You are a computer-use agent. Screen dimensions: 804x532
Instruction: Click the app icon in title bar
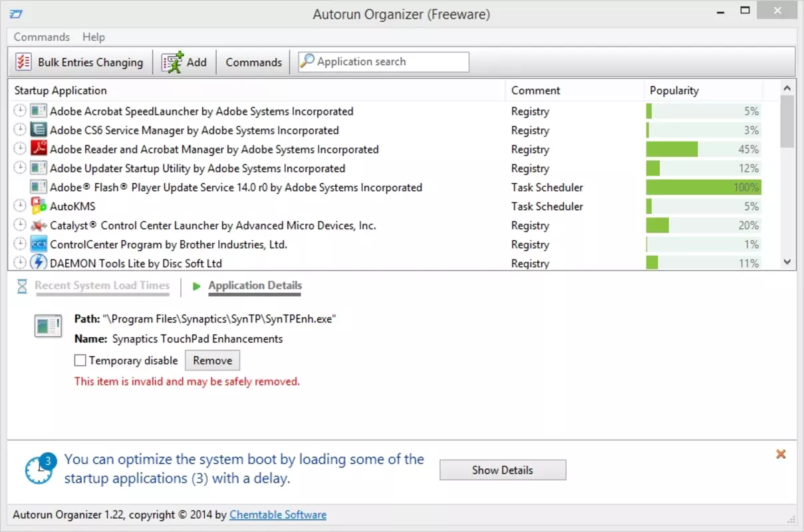tap(17, 14)
